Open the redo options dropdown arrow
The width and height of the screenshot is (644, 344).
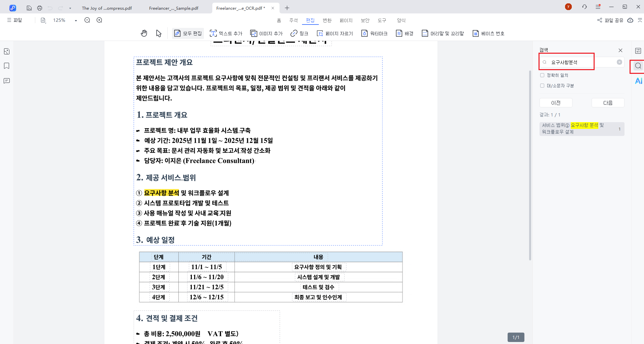[x=70, y=8]
